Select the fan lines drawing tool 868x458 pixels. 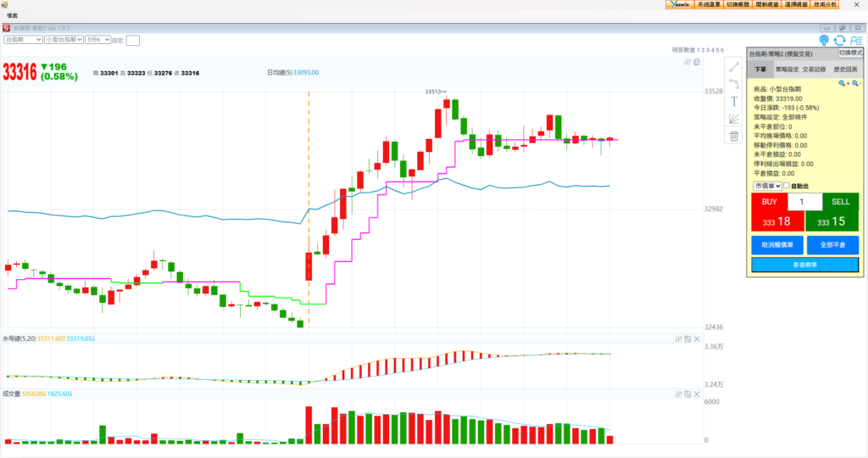pos(734,118)
